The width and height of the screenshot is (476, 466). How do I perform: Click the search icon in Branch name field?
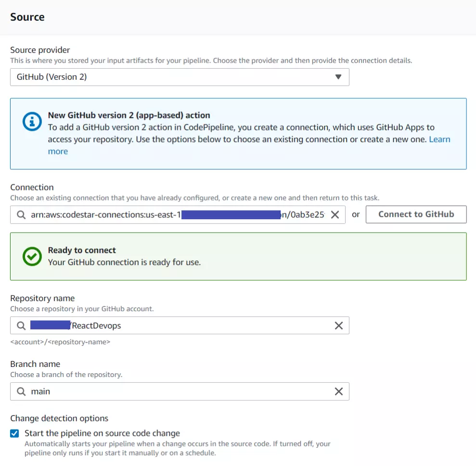pyautogui.click(x=21, y=391)
